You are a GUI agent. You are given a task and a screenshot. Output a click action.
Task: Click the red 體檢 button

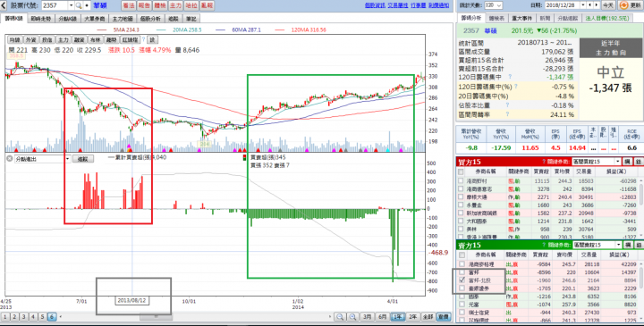tap(160, 5)
